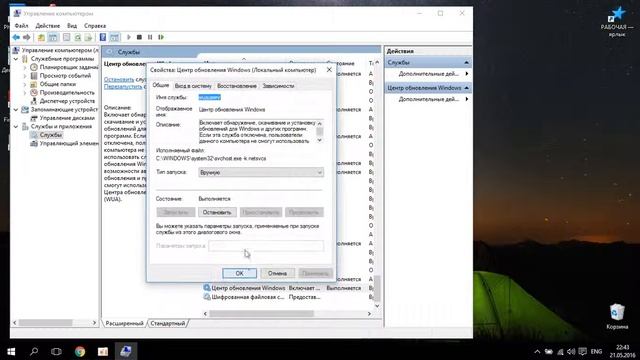
Task: Click the Start service play icon
Action: (129, 37)
